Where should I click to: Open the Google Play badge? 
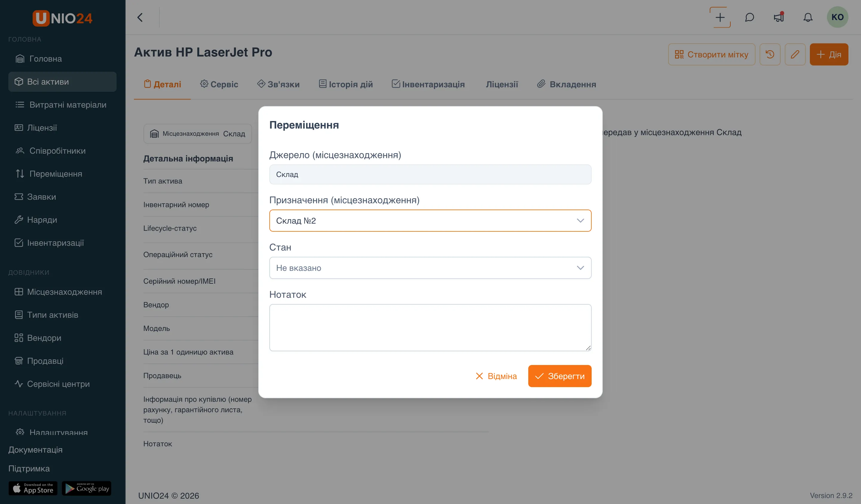pyautogui.click(x=87, y=488)
